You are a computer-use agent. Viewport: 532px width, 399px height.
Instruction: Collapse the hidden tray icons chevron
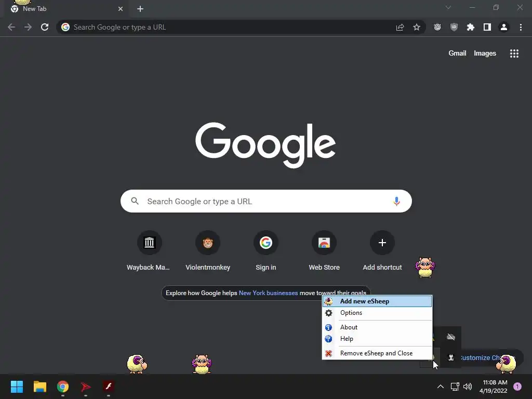(x=441, y=387)
